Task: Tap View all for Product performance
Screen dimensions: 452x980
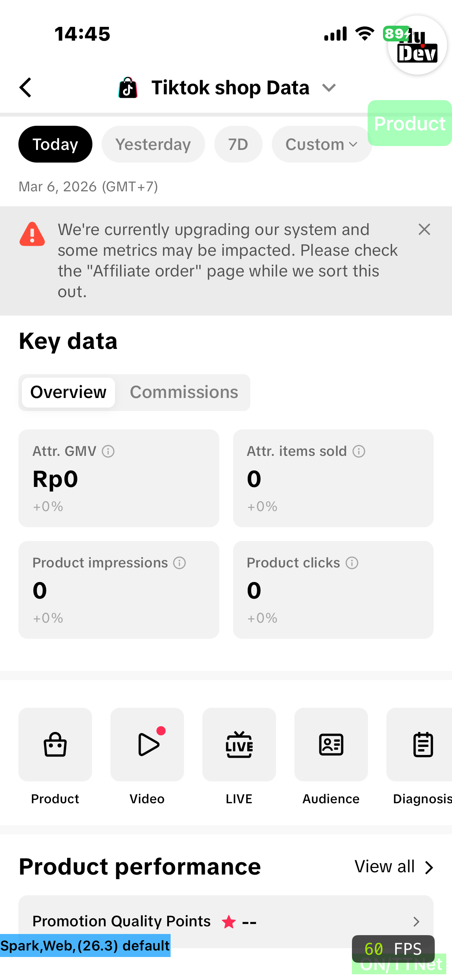Action: tap(393, 867)
